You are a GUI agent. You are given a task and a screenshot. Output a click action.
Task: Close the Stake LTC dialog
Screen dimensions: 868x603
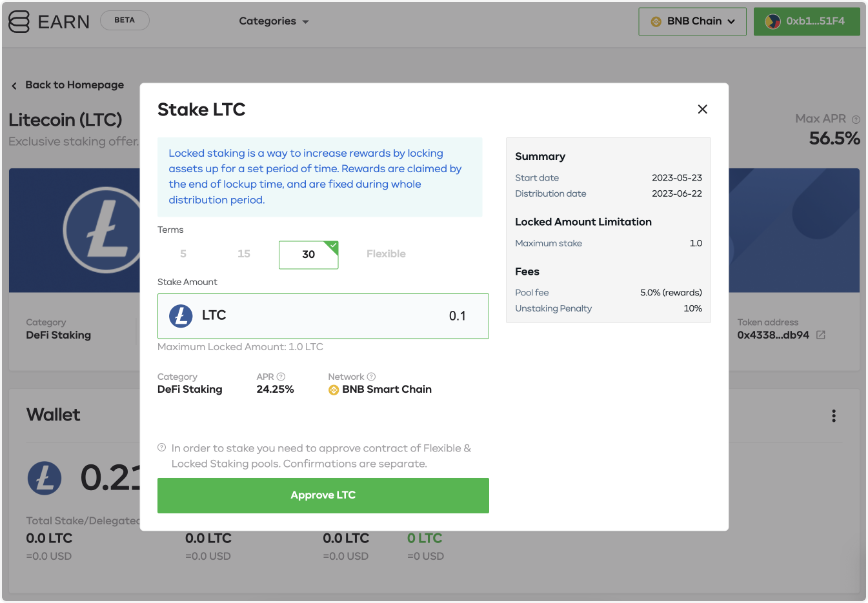pyautogui.click(x=702, y=110)
